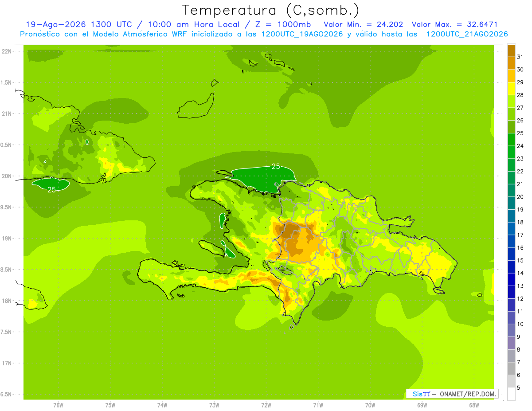This screenshot has height=411, width=532.
Task: Click the '22N' latitude axis label
Action: coord(7,51)
